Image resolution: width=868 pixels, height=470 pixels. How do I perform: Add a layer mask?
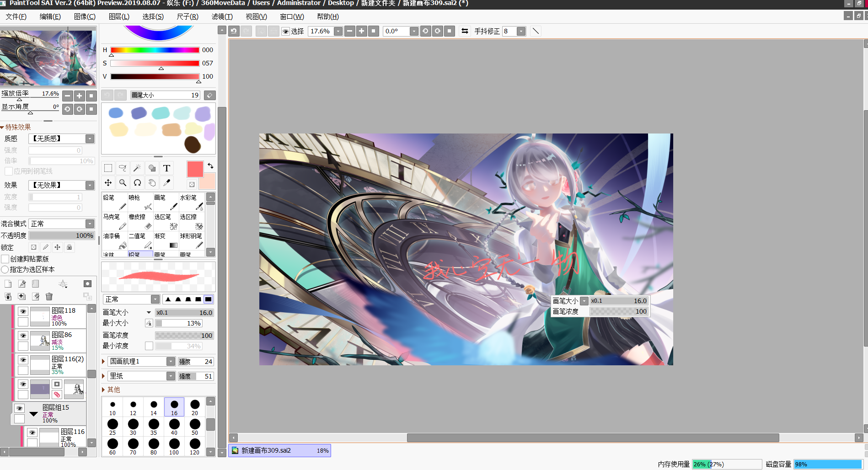(x=88, y=284)
